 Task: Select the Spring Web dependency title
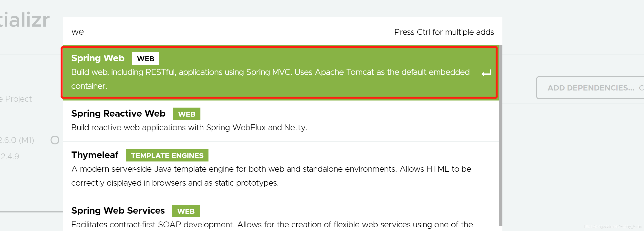click(x=98, y=58)
